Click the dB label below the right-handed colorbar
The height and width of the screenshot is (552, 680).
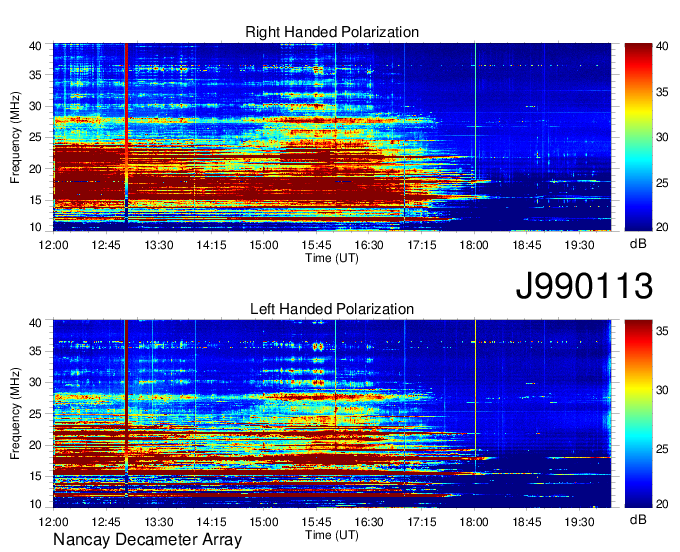[x=638, y=244]
